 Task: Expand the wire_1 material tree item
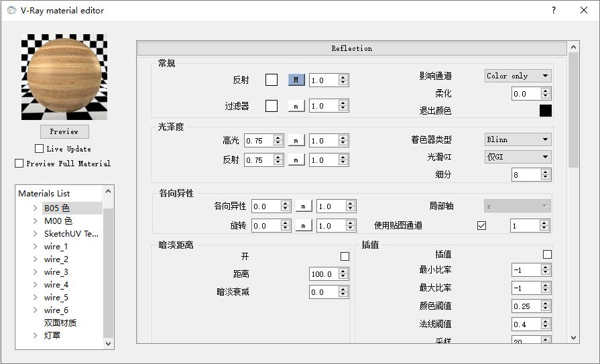[35, 247]
